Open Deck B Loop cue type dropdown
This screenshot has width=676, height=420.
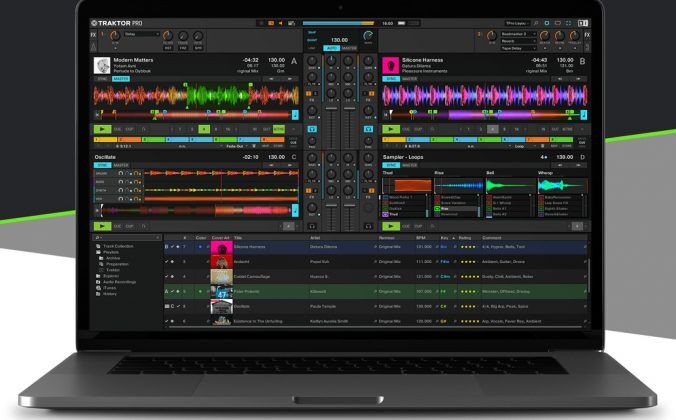520,146
